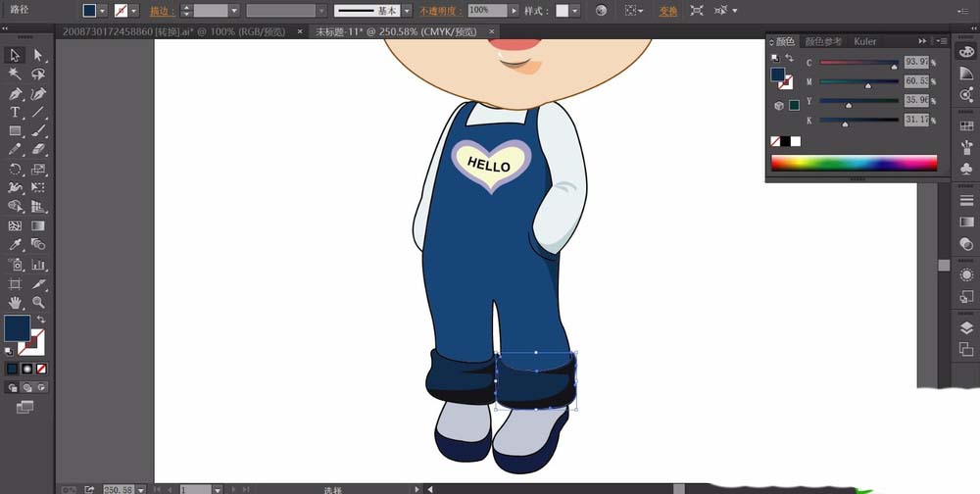Enable Draw Inside mode in toolbox
Image resolution: width=980 pixels, height=494 pixels.
41,388
